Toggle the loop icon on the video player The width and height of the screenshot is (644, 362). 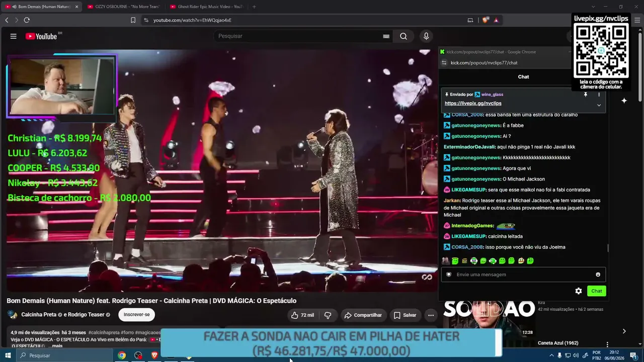tap(427, 277)
